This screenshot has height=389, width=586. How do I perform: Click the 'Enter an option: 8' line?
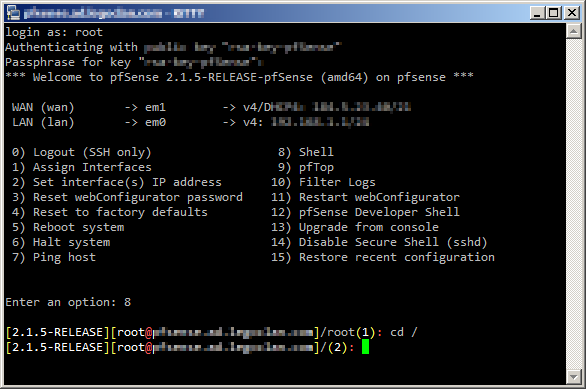click(x=68, y=302)
